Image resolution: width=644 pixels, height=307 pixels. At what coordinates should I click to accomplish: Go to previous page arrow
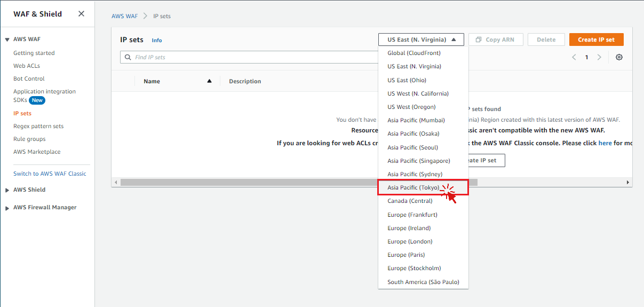pos(574,57)
